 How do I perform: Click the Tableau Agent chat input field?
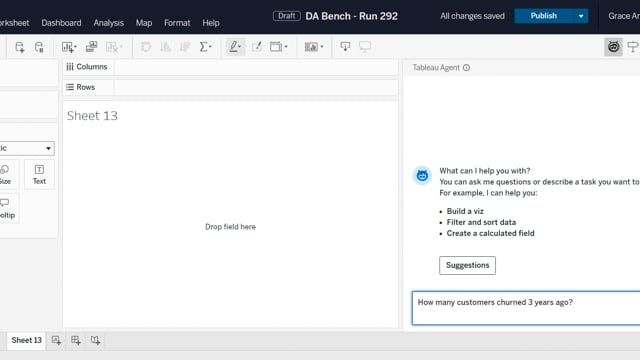coord(526,308)
